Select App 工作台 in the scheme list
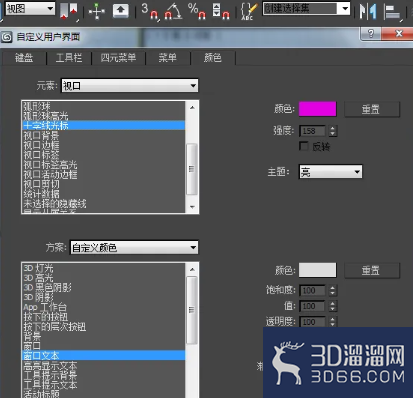The image size is (413, 398). coord(104,307)
